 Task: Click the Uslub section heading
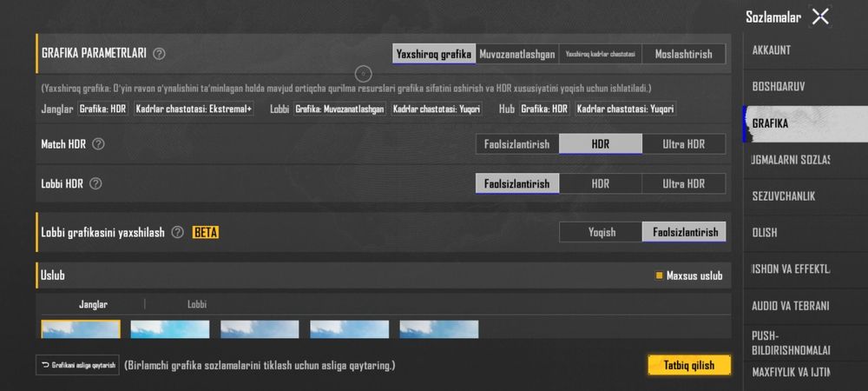(53, 275)
